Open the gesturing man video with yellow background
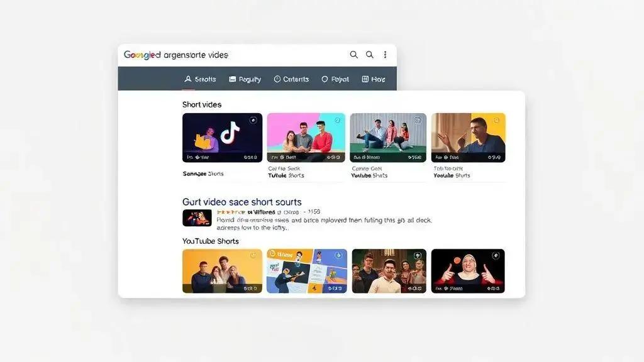Image resolution: width=644 pixels, height=362 pixels. [468, 138]
